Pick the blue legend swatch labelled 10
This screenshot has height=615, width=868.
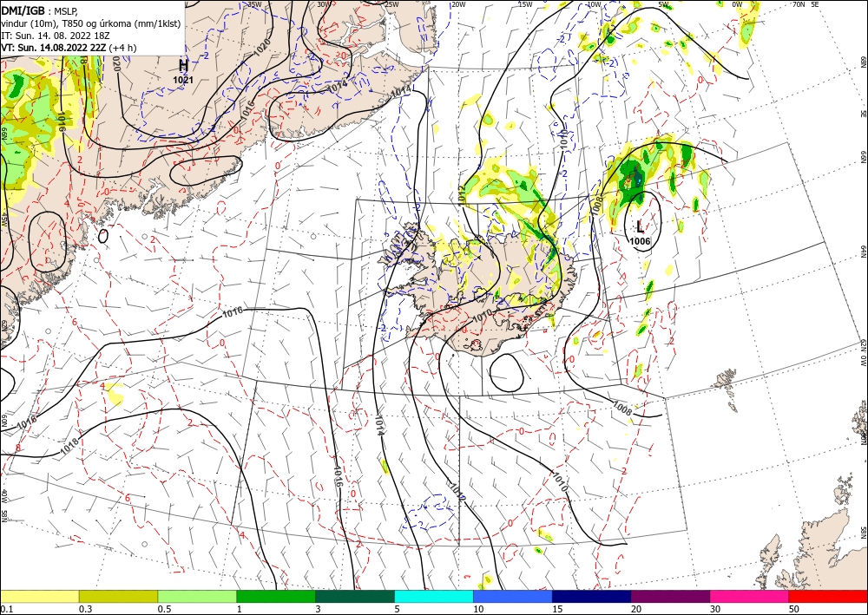pos(513,596)
